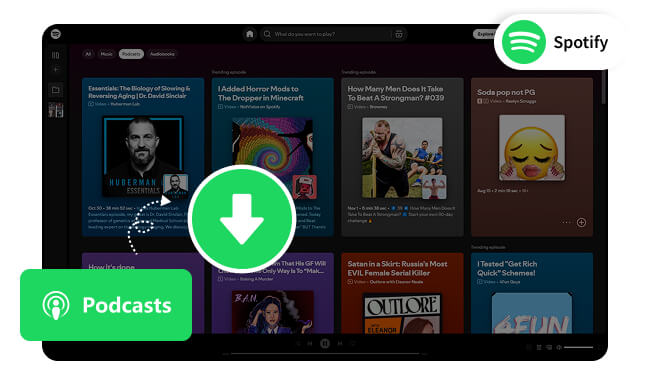
Task: Open 'I Tested "Get Rich Quick" Schemes!' episode
Action: coord(507,268)
